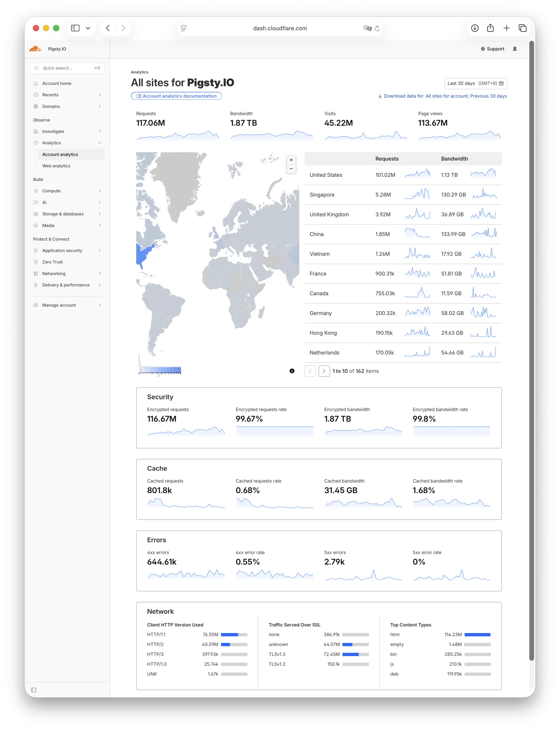Collapse the sidebar with bottom-left icon

34,690
